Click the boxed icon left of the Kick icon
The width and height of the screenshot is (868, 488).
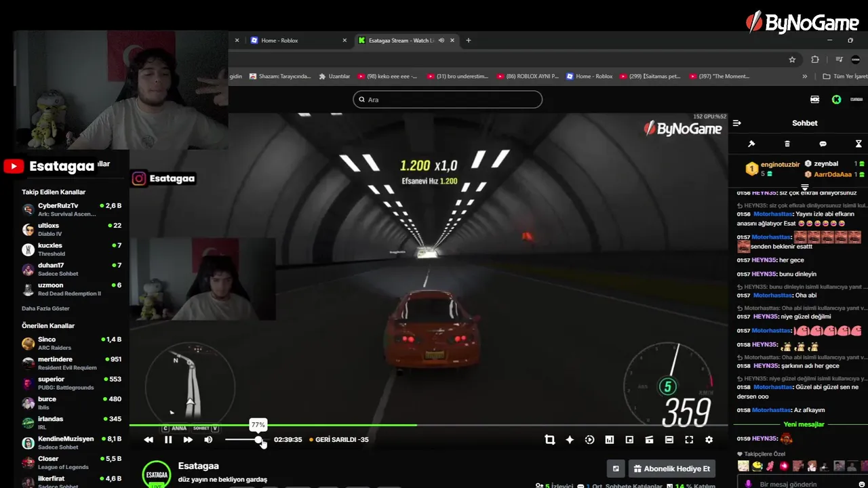815,100
